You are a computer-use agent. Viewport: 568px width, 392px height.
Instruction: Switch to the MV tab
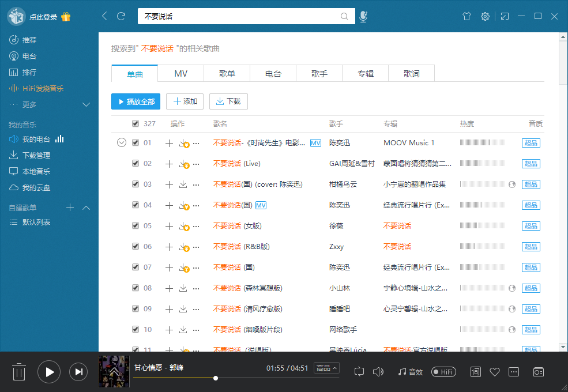coord(180,74)
